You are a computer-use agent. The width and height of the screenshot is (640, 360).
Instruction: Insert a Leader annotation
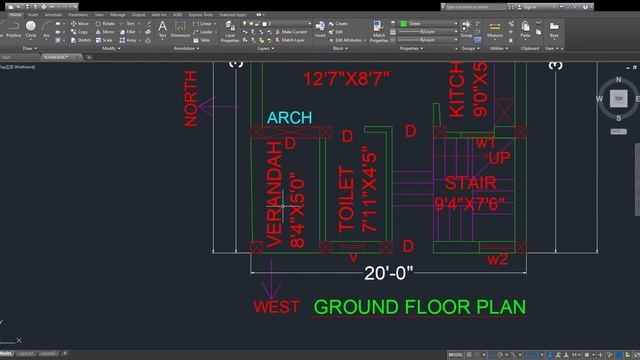(x=203, y=32)
